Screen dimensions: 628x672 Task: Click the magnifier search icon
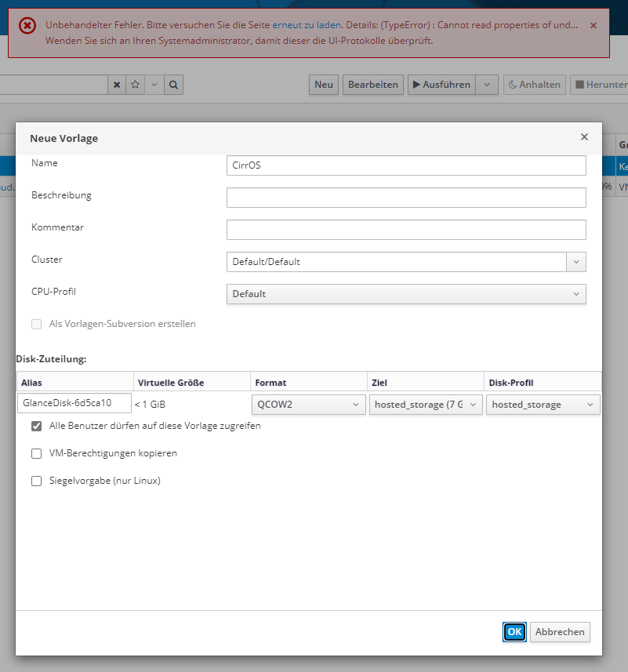174,85
